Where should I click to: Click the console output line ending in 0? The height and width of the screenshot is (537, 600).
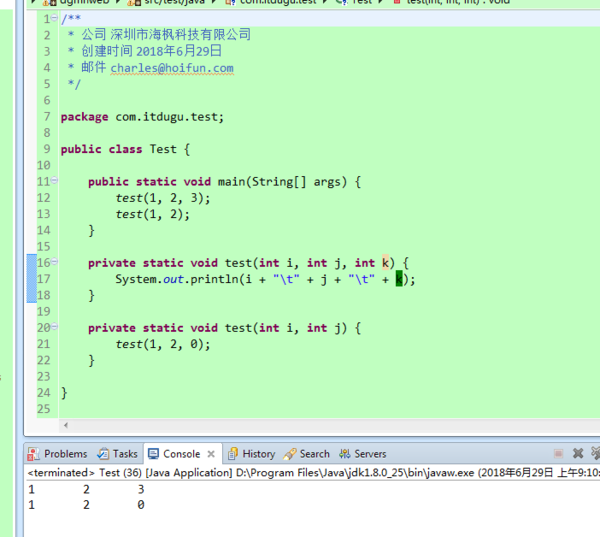(86, 505)
